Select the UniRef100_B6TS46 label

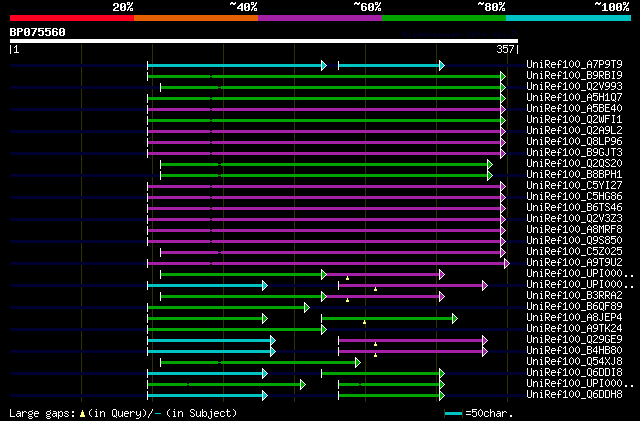[574, 208]
